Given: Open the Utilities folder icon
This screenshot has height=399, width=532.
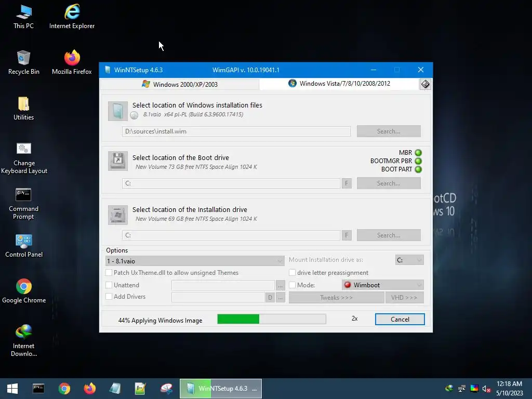Looking at the screenshot, I should tap(23, 109).
